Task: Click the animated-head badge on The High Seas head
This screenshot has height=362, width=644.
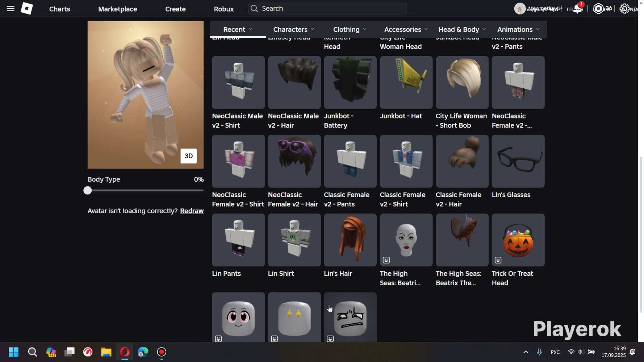Action: pyautogui.click(x=386, y=260)
